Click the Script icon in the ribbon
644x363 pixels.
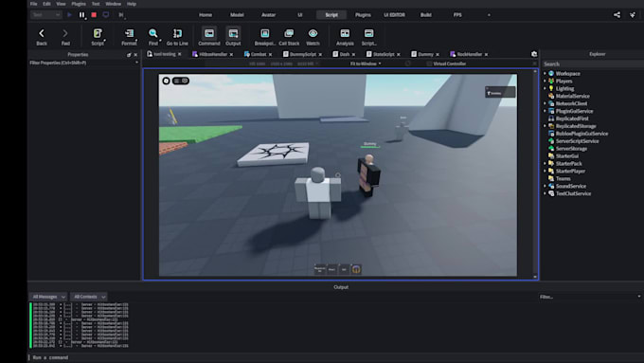click(x=98, y=37)
